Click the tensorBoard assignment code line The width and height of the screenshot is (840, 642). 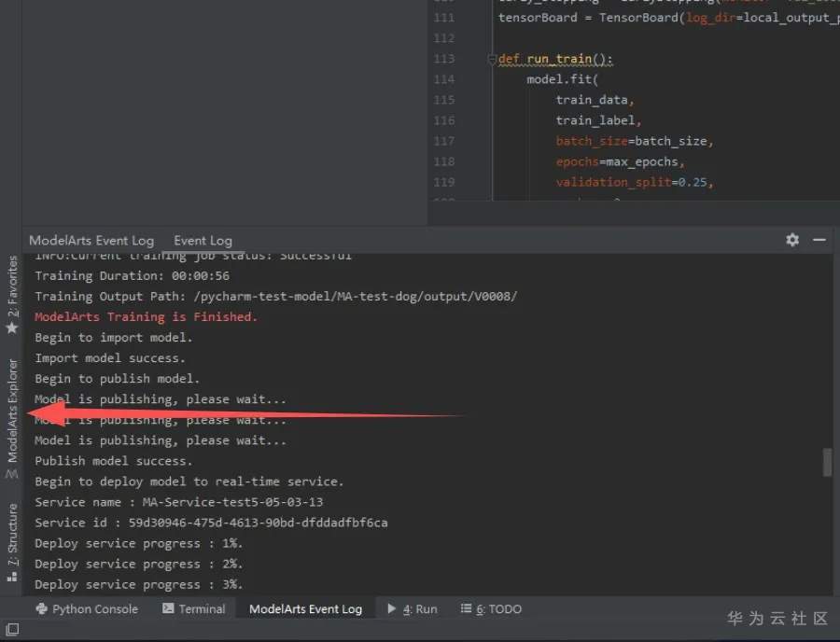(x=668, y=18)
